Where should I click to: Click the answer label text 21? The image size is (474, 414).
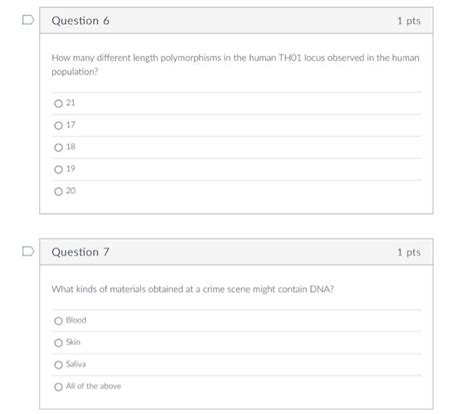click(x=71, y=103)
